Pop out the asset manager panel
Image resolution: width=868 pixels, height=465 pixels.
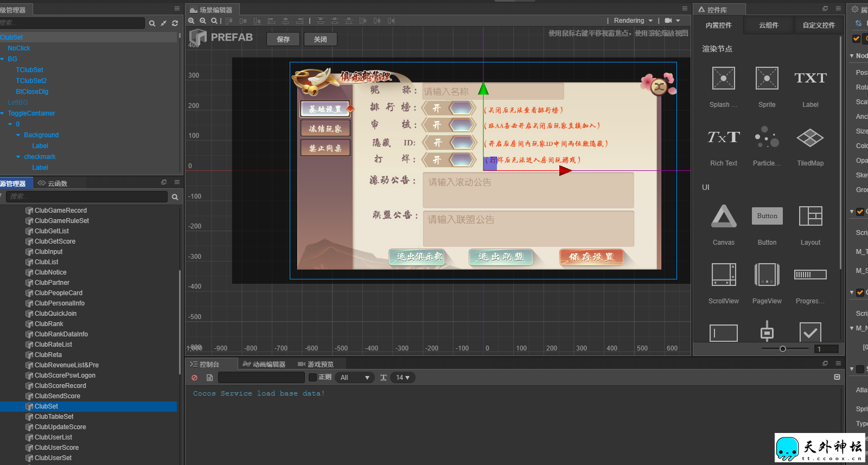pyautogui.click(x=164, y=182)
